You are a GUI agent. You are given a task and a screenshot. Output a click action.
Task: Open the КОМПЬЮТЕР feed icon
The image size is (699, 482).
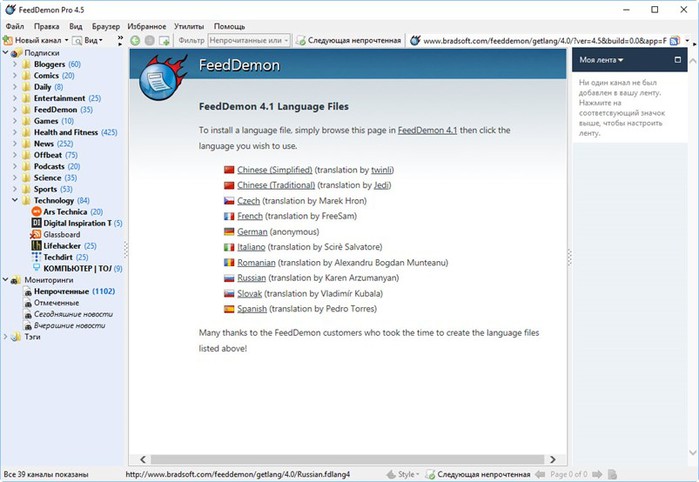click(37, 268)
